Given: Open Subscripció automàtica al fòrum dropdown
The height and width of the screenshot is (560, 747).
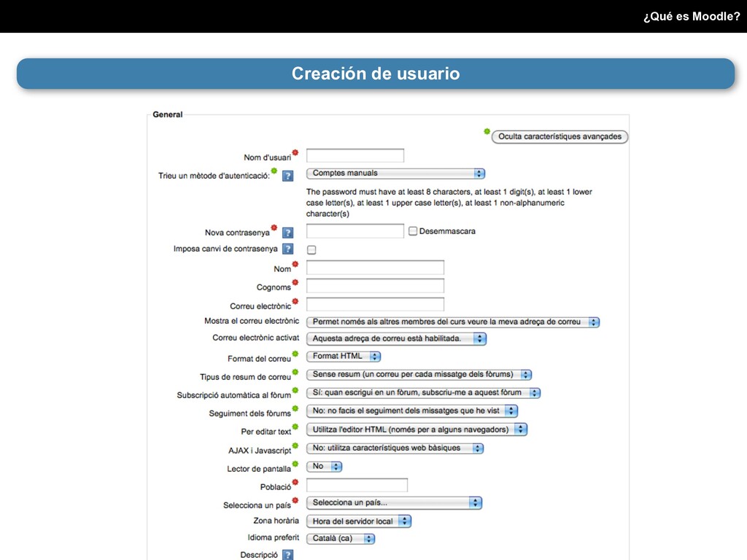Looking at the screenshot, I should pos(423,393).
